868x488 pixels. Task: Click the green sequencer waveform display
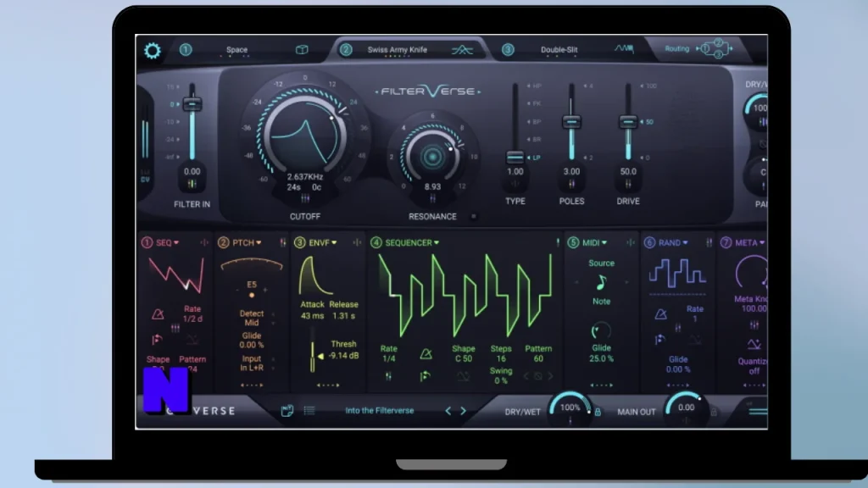click(465, 296)
